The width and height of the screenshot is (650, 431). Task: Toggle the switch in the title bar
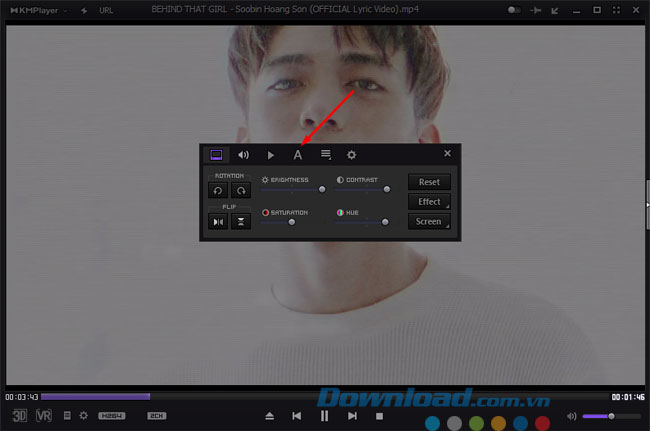point(514,10)
